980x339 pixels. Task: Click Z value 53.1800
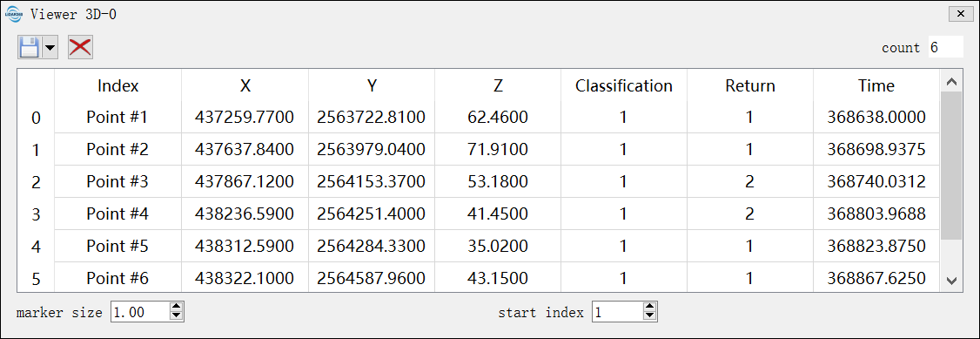[498, 182]
